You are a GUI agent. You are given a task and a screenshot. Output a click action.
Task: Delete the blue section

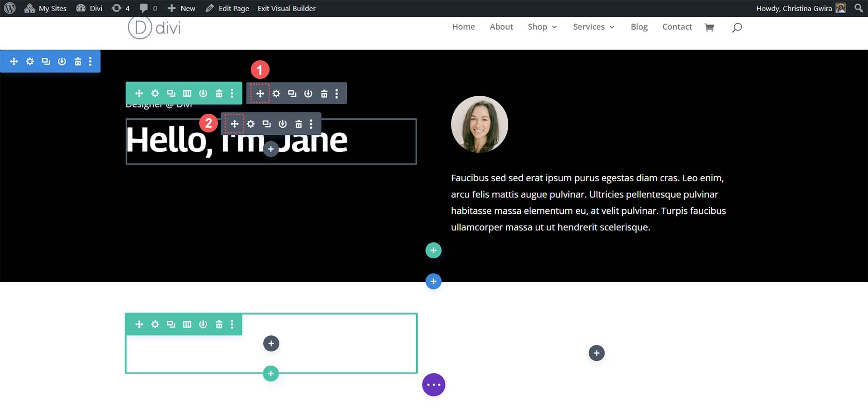coord(78,62)
